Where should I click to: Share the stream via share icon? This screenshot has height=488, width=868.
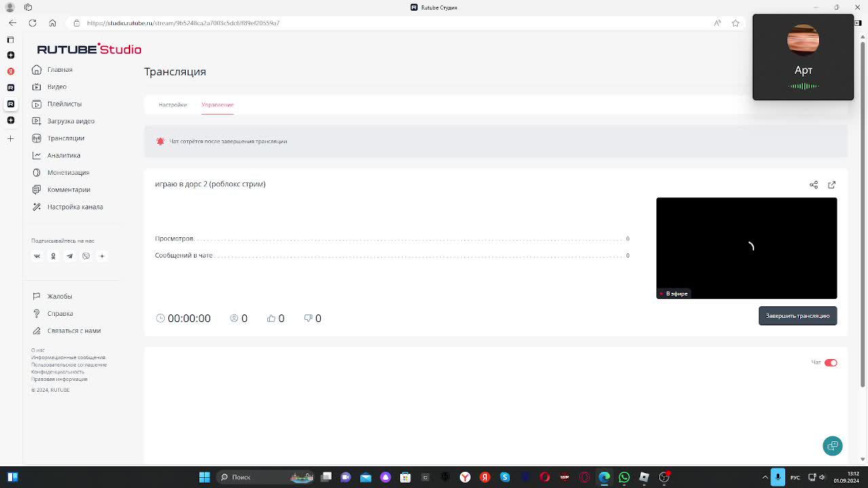pyautogui.click(x=814, y=184)
